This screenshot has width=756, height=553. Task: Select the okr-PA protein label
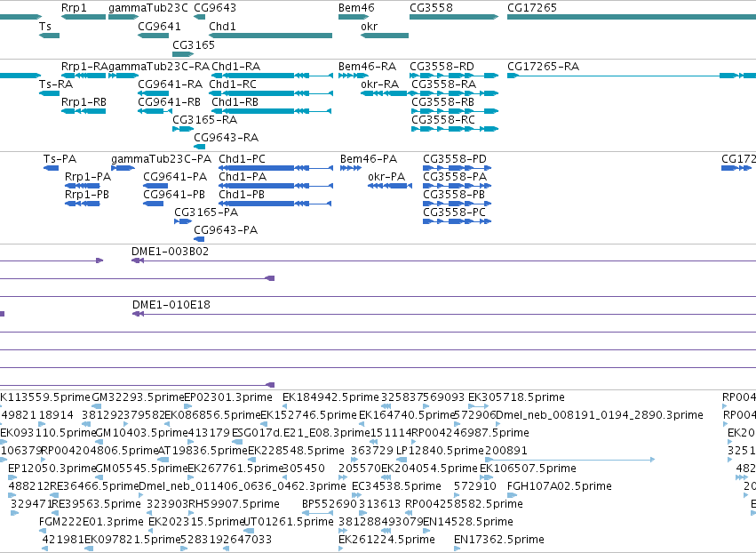click(x=386, y=177)
